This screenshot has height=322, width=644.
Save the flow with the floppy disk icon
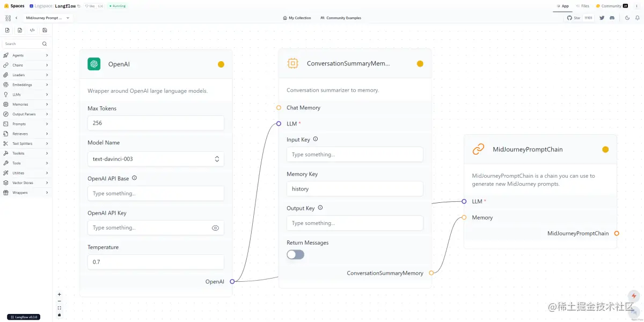click(x=45, y=30)
